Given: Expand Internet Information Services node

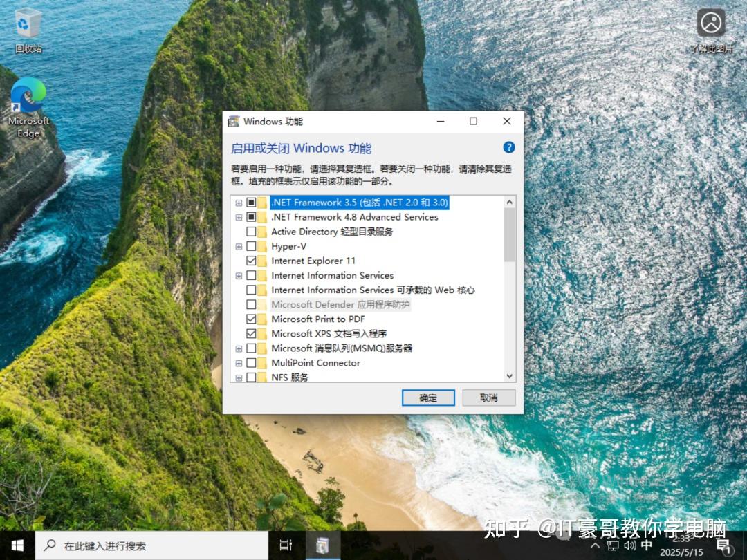Looking at the screenshot, I should (239, 275).
